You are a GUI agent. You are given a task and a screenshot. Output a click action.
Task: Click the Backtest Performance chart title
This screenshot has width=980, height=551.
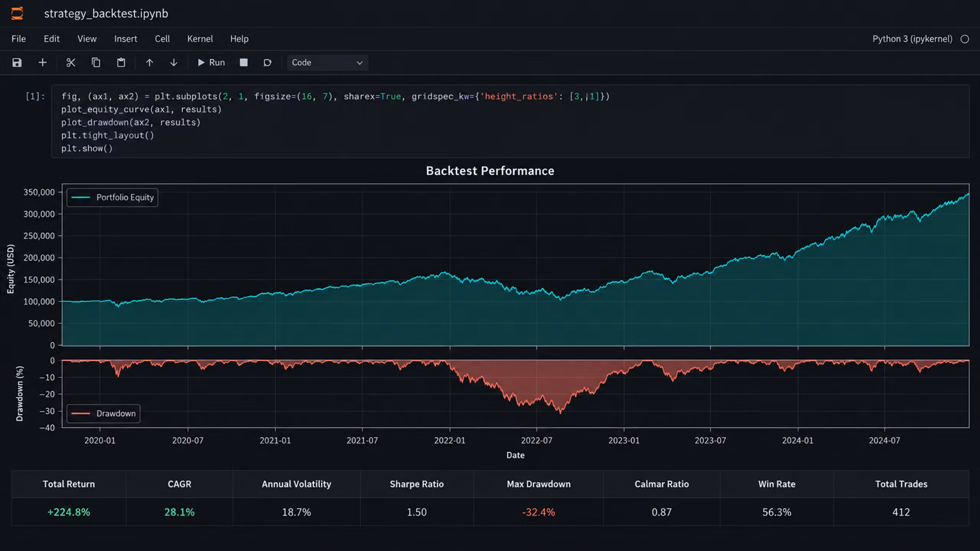pos(490,171)
